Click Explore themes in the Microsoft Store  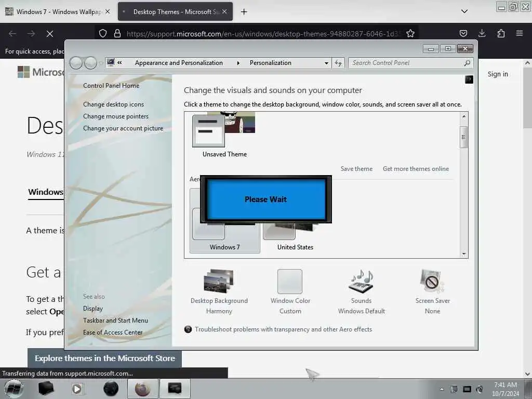pos(104,358)
